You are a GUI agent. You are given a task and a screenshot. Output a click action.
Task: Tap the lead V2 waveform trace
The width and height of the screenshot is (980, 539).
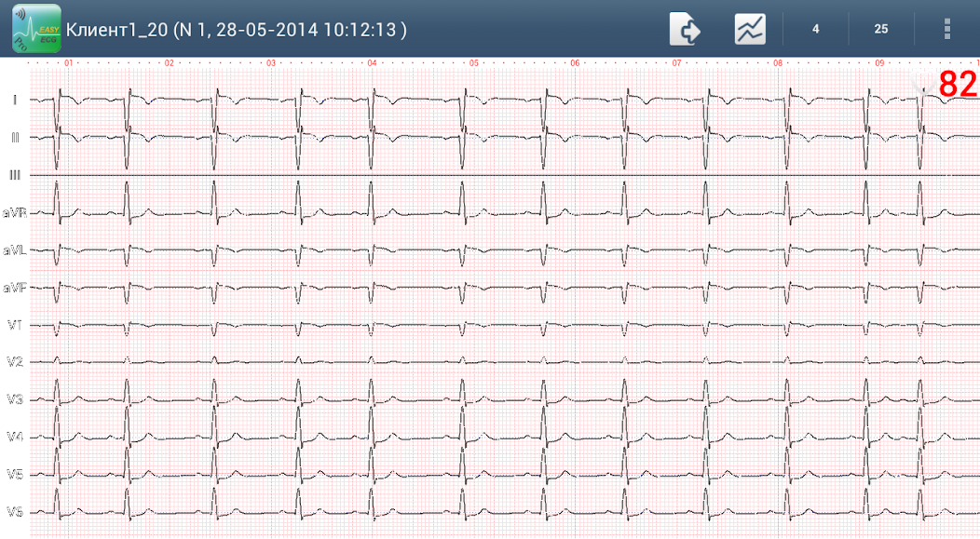point(279,362)
